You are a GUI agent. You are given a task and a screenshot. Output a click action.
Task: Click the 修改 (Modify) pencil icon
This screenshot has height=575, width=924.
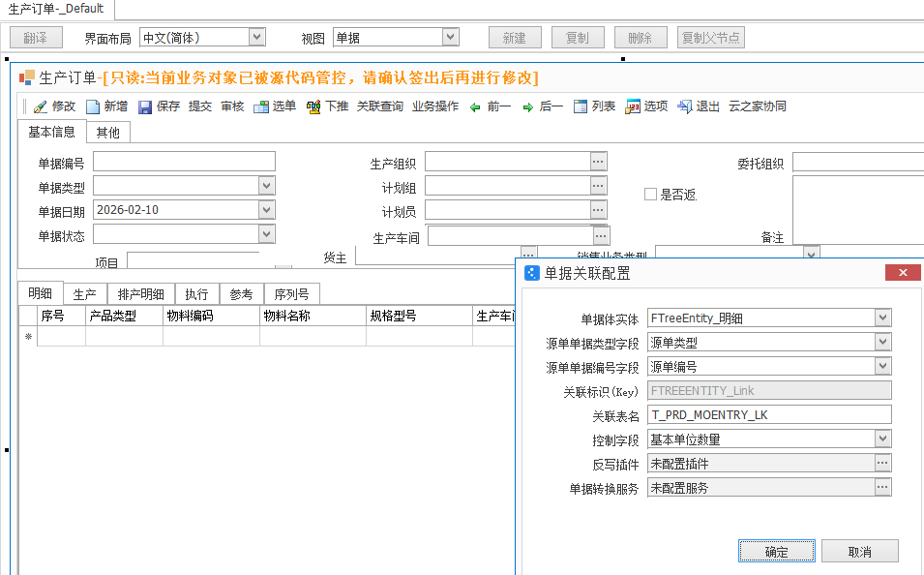pos(41,107)
